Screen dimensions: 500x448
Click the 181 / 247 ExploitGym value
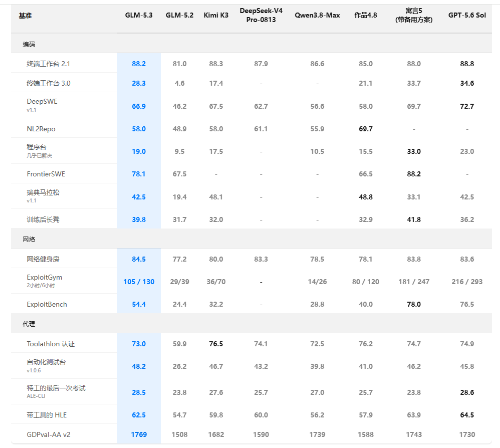click(x=414, y=282)
